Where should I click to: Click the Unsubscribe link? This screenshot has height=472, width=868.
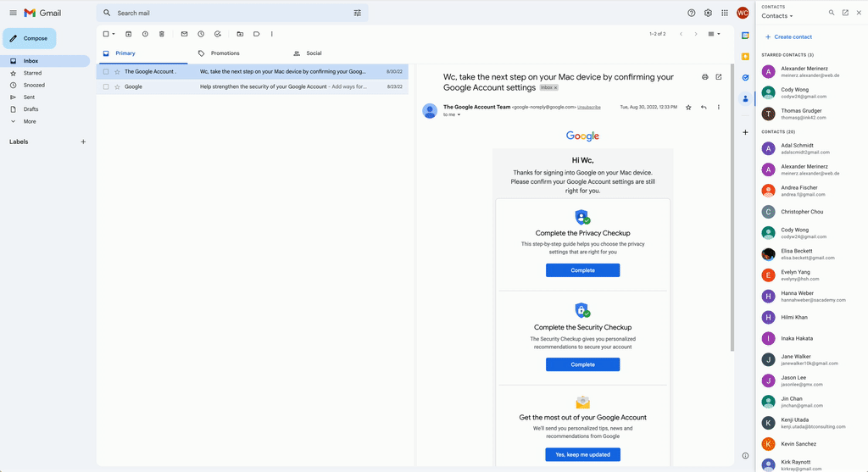point(589,108)
